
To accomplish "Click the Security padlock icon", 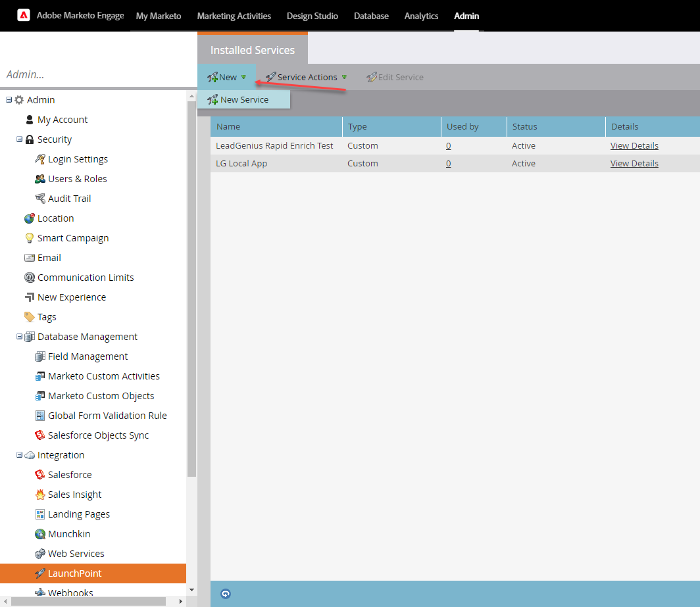I will click(30, 139).
